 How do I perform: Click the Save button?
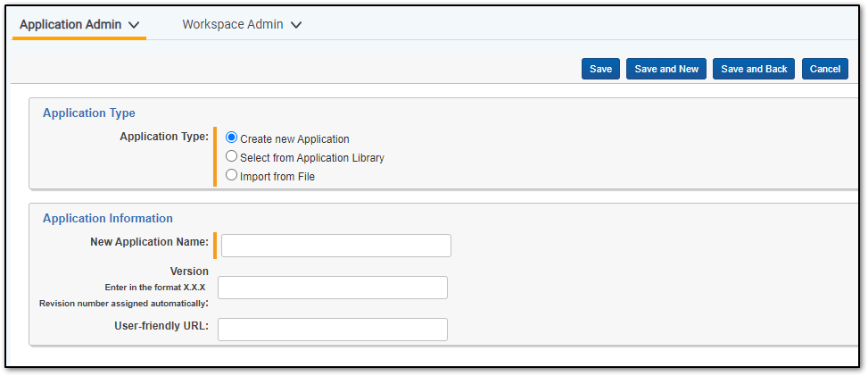coord(600,69)
